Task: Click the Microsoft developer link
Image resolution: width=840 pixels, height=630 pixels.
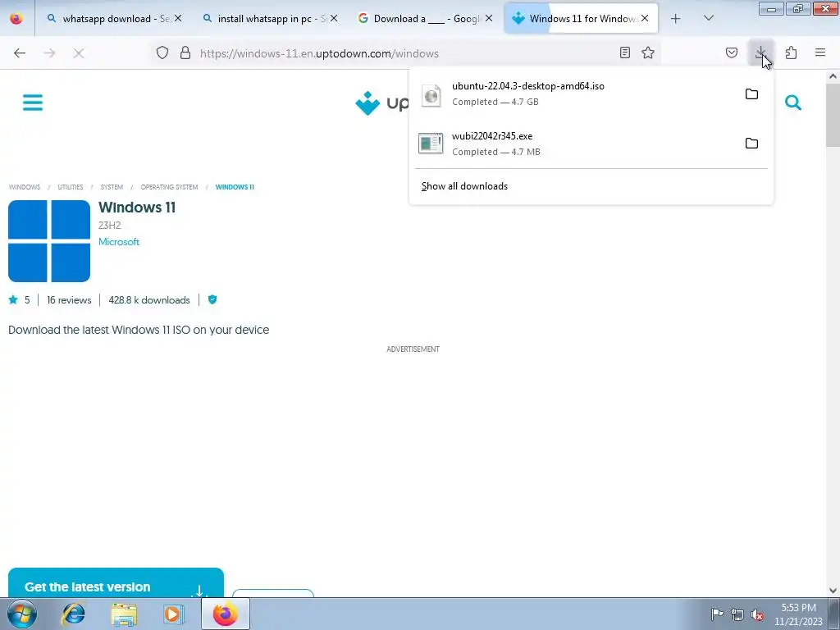Action: click(119, 242)
